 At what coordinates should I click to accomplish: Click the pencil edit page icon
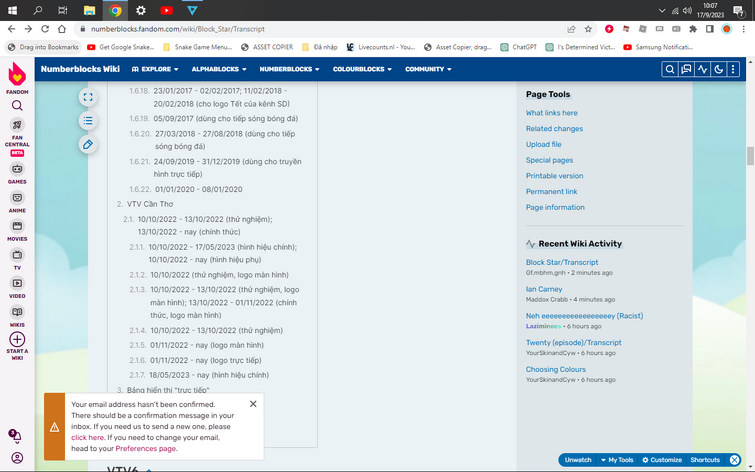coord(88,144)
